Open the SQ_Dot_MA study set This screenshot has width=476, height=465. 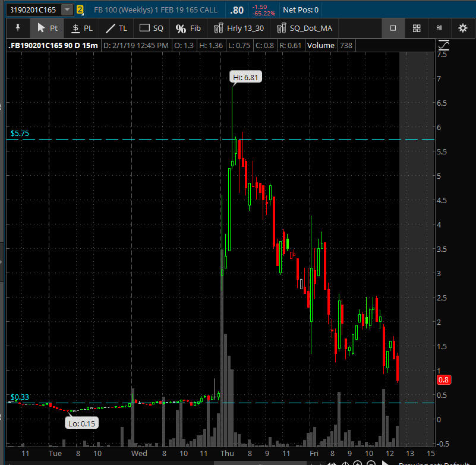click(304, 28)
